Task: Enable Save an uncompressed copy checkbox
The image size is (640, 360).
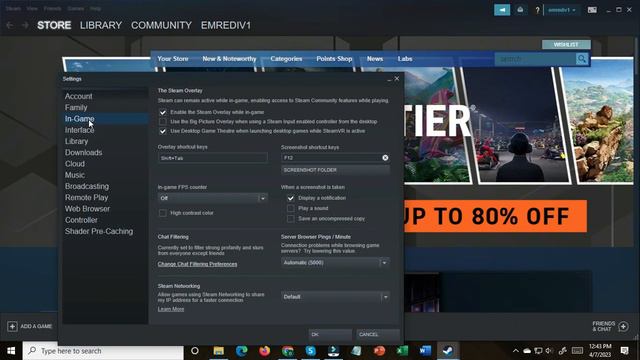Action: (x=291, y=219)
